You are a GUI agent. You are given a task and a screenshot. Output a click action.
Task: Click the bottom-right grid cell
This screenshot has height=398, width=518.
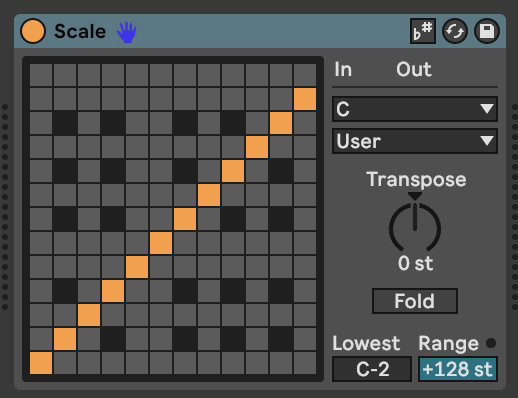click(x=305, y=363)
